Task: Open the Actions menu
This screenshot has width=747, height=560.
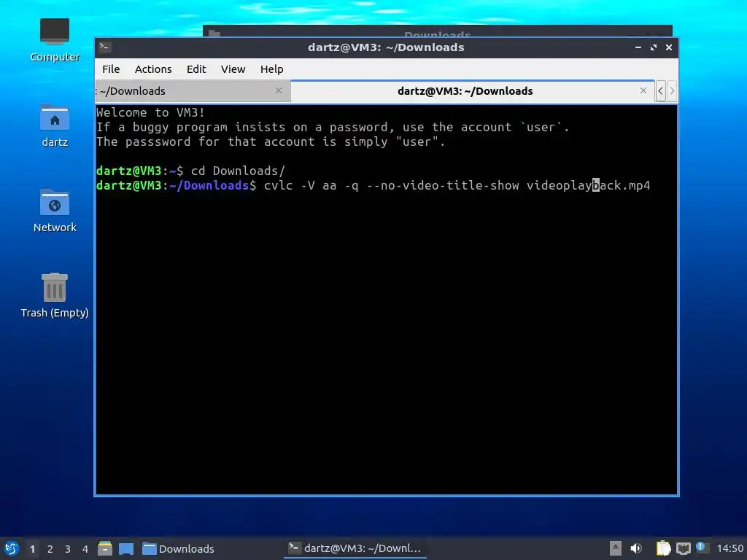Action: point(153,69)
